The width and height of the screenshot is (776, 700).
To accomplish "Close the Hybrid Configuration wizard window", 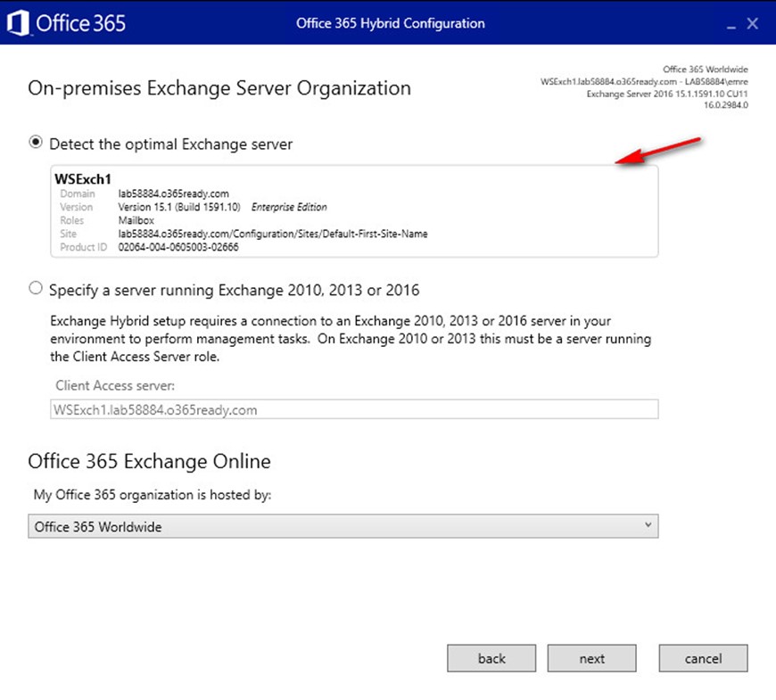I will [x=752, y=23].
